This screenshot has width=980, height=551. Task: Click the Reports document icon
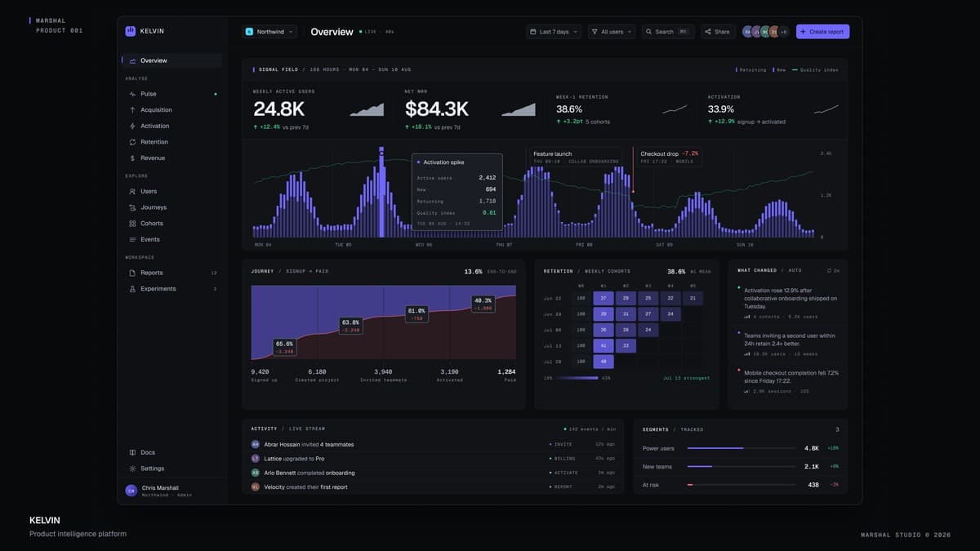coord(132,273)
